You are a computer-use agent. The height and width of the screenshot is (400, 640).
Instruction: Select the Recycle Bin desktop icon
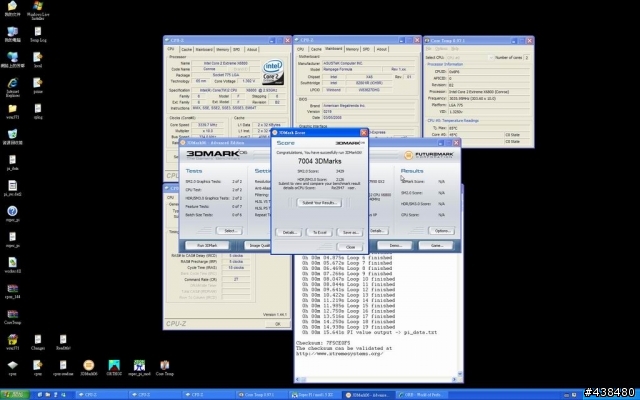click(x=13, y=137)
